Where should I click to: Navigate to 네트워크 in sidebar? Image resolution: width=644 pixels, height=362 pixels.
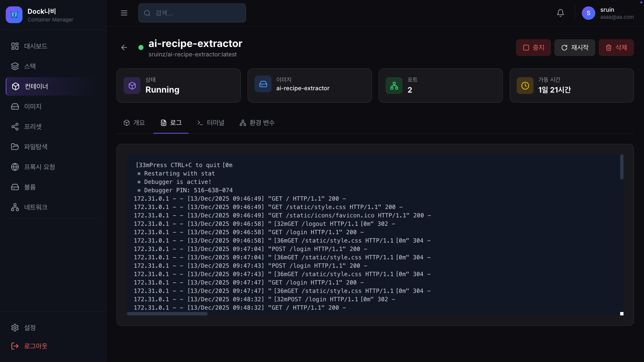pos(36,207)
